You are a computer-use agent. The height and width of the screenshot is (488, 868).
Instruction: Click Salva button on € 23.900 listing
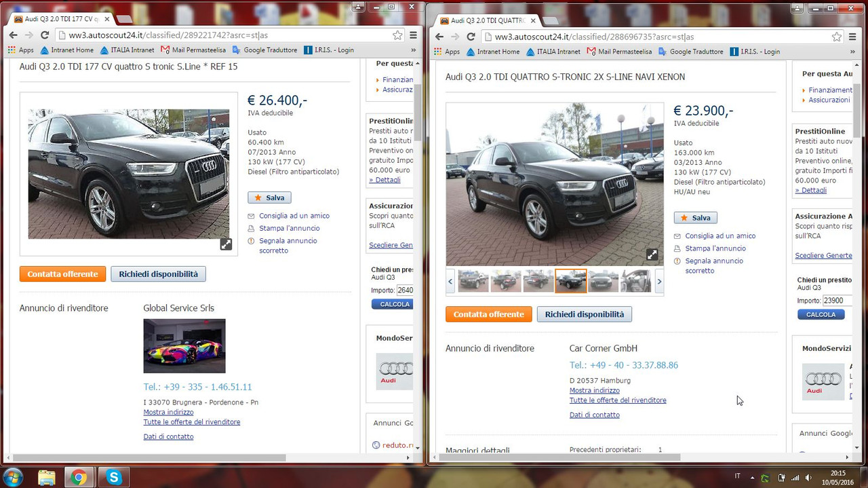coord(695,218)
